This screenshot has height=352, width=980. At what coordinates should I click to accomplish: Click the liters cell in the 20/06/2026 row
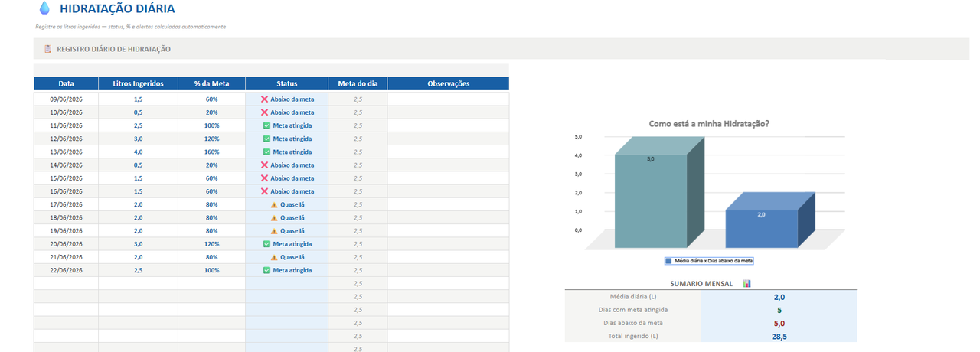tap(138, 243)
